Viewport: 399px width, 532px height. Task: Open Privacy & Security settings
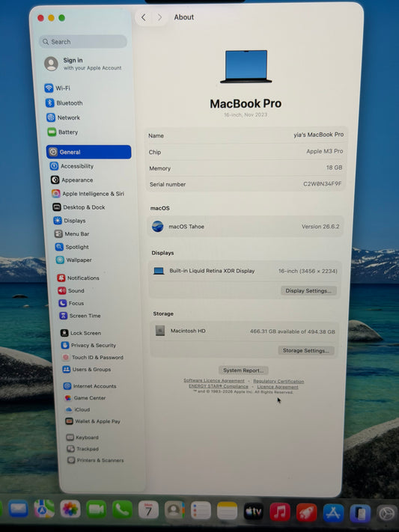click(x=89, y=346)
